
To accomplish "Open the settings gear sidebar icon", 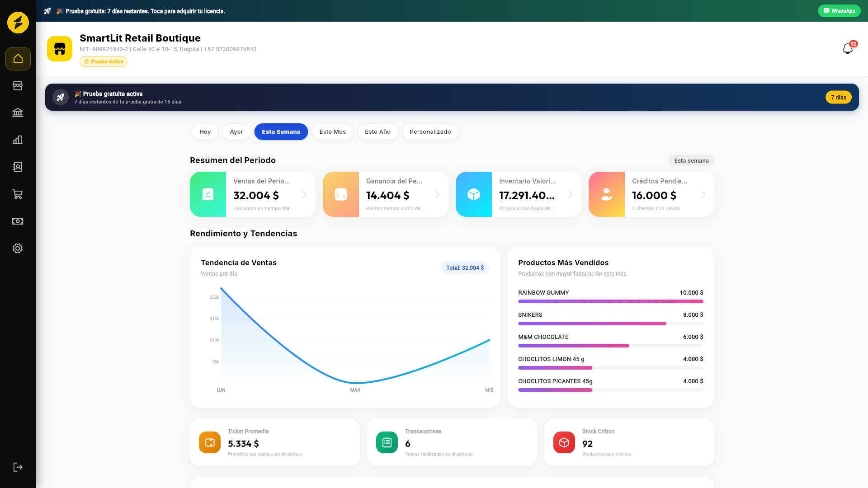I will coord(18,248).
